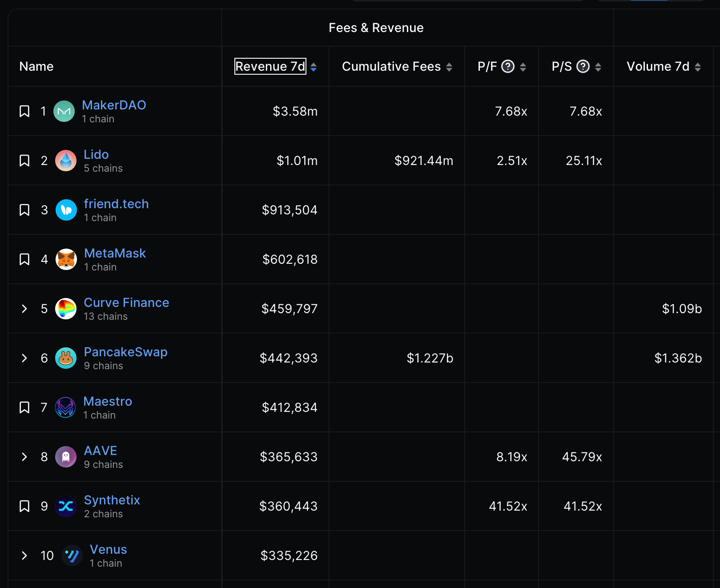This screenshot has height=588, width=720.
Task: Expand the Venus row
Action: click(x=24, y=556)
